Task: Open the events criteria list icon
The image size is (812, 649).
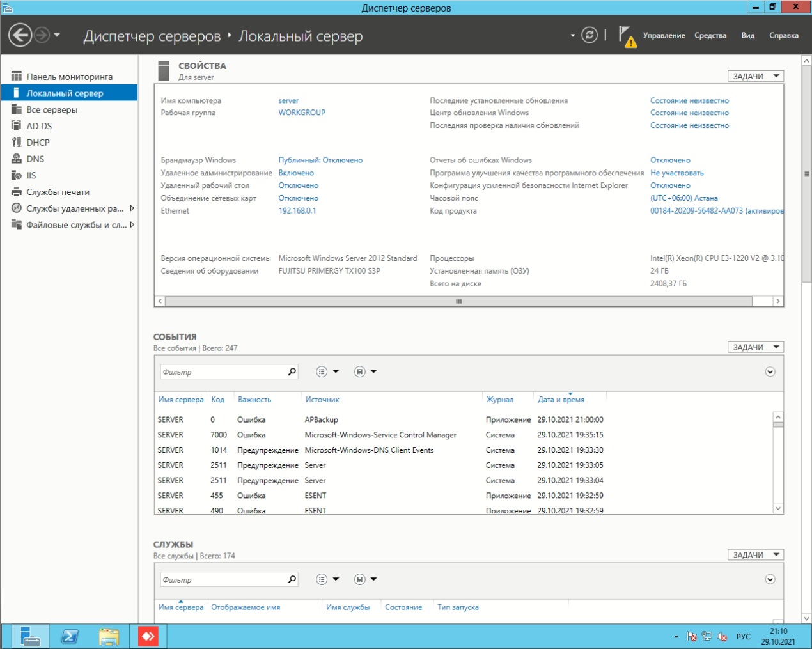Action: pyautogui.click(x=322, y=371)
